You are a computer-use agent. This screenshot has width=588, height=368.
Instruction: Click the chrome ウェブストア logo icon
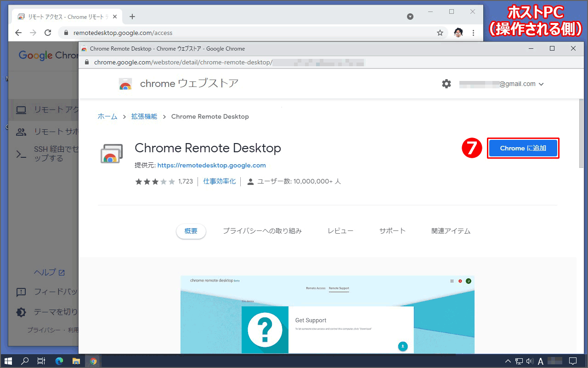(x=125, y=84)
